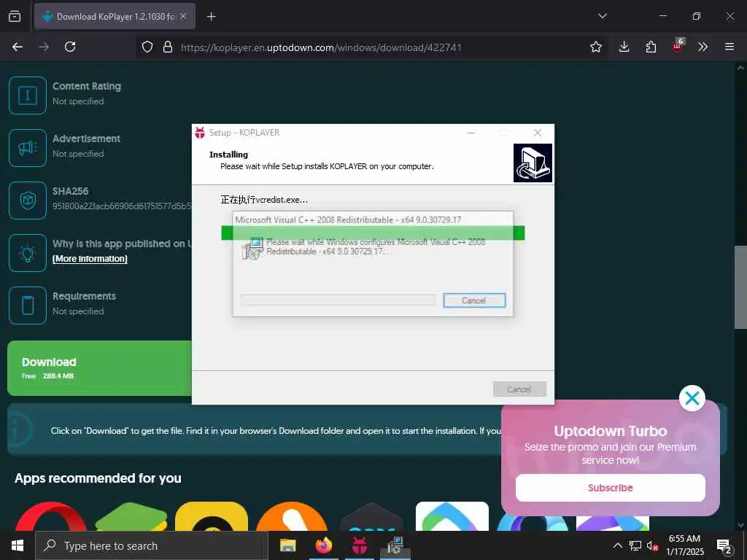The image size is (747, 560).
Task: Click the site padlock icon
Action: [x=168, y=47]
